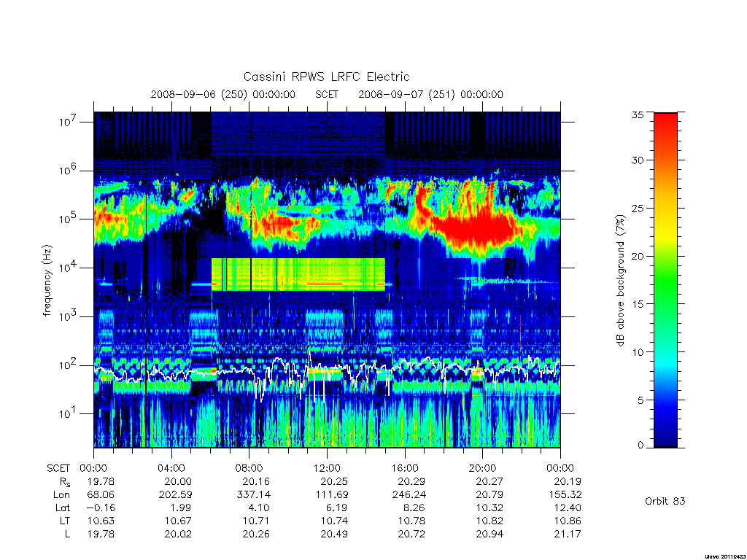Click the 'Orbit 83' label
Screen dimensions: 747x560
665,501
